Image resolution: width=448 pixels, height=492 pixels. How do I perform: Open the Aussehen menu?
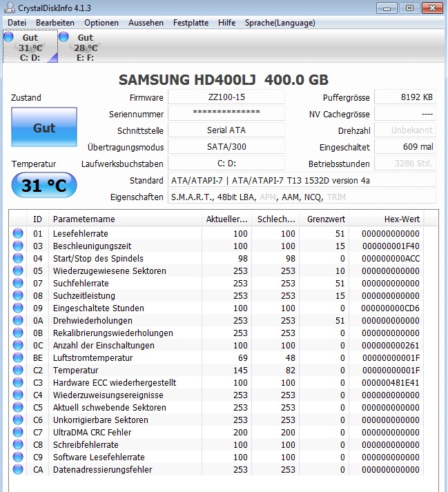(x=146, y=23)
